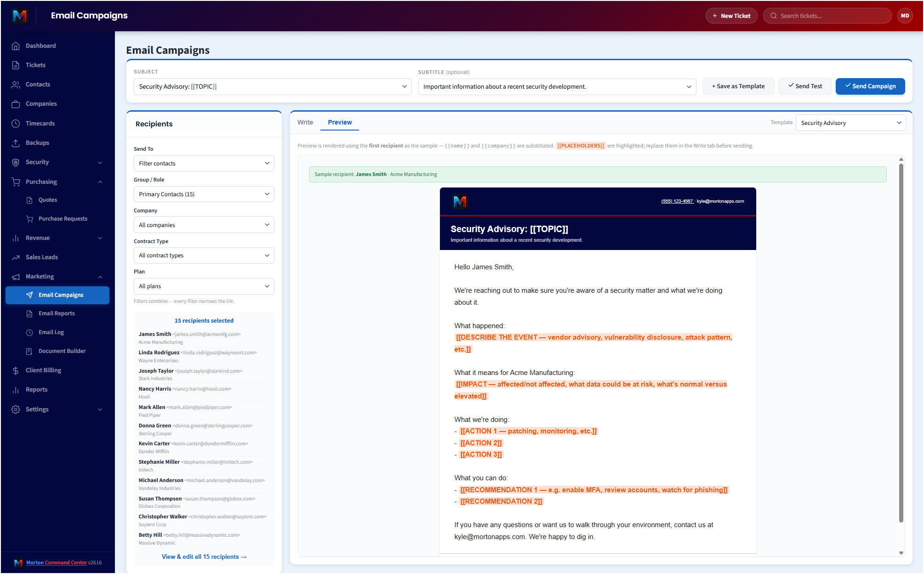924x574 pixels.
Task: Switch to the Write tab
Action: [x=305, y=122]
